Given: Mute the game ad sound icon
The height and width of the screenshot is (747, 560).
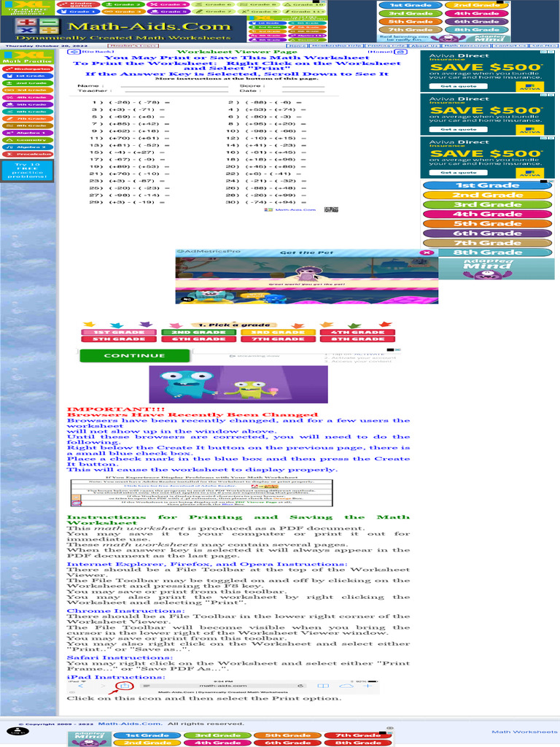Looking at the screenshot, I should point(187,299).
